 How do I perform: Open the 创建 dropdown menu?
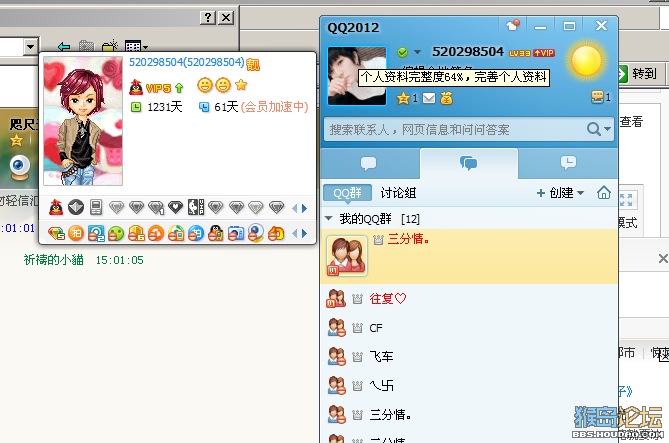[560, 193]
